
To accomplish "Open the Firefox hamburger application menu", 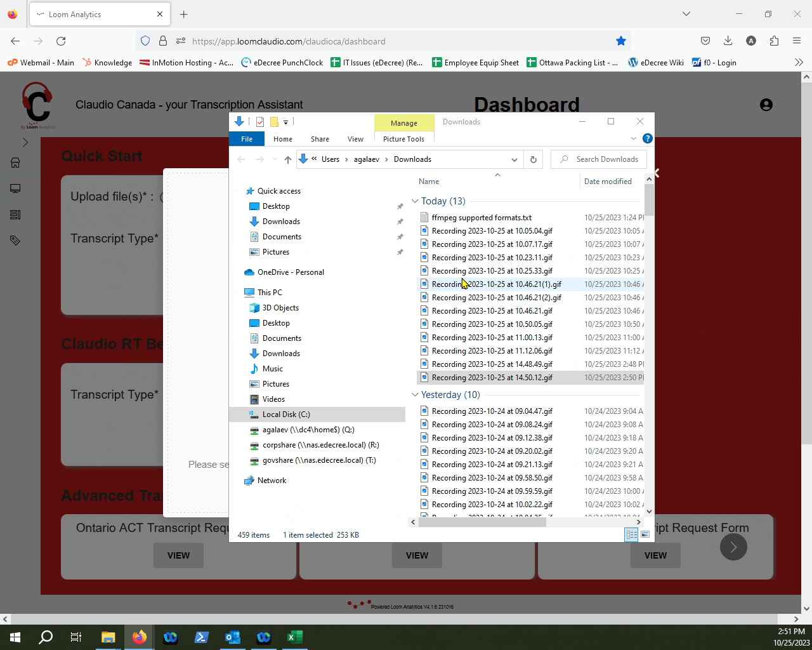I will tap(797, 41).
